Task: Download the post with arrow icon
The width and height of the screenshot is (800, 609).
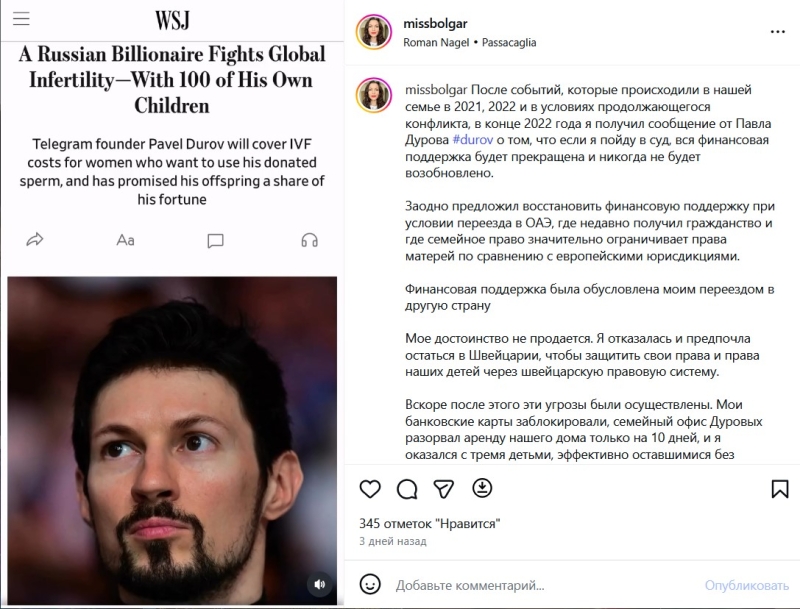Action: click(x=482, y=488)
